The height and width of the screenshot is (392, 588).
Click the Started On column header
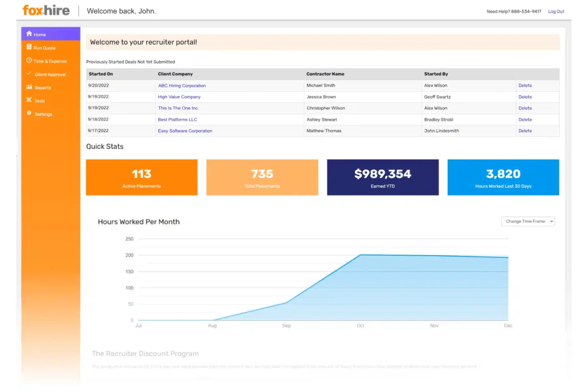click(x=101, y=74)
